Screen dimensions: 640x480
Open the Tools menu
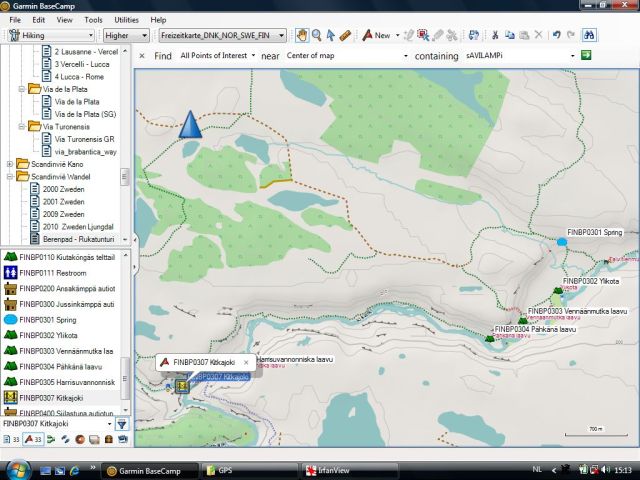[x=93, y=20]
